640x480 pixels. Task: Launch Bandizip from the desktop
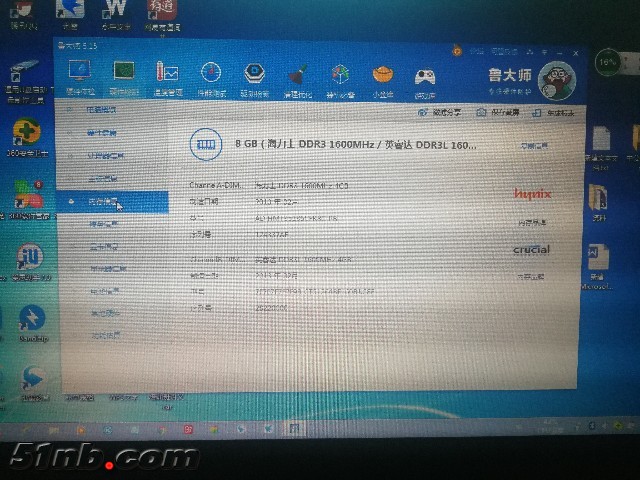click(30, 322)
